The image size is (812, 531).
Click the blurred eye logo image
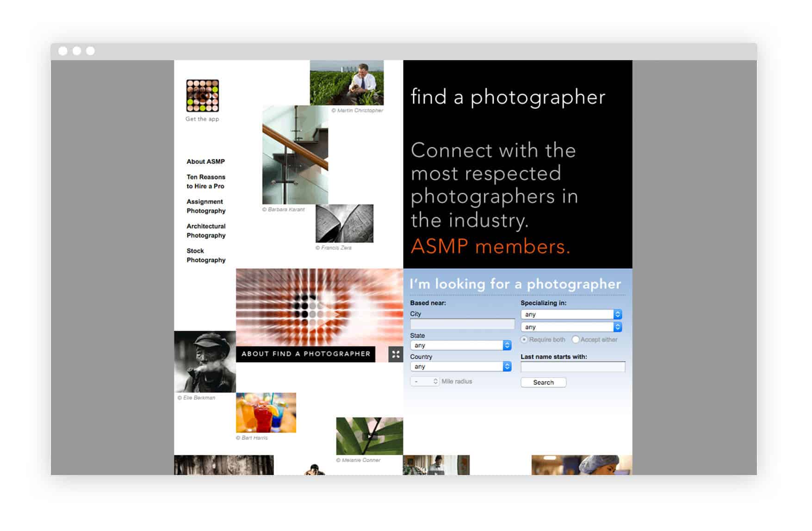[319, 308]
